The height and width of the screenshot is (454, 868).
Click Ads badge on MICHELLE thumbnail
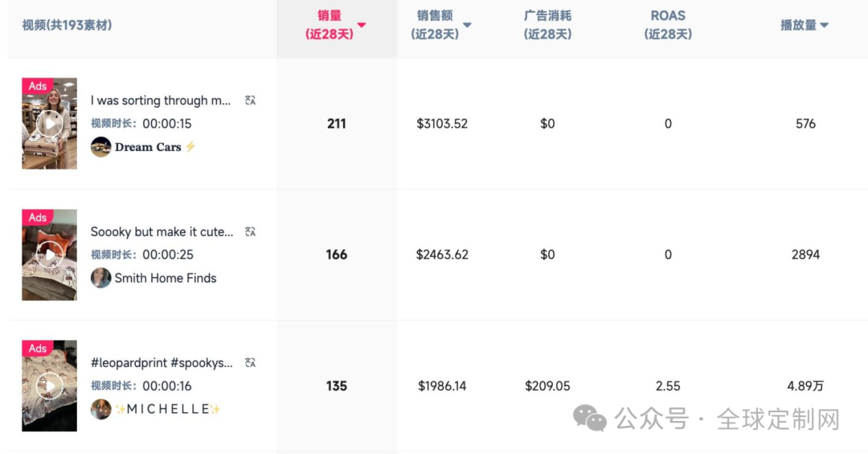(x=37, y=348)
